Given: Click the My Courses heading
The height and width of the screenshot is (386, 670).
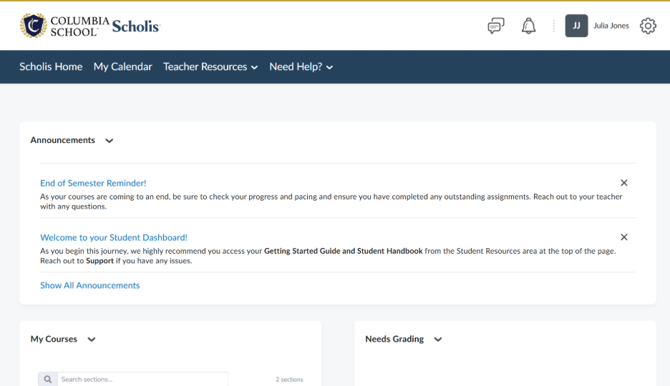Looking at the screenshot, I should pyautogui.click(x=54, y=339).
